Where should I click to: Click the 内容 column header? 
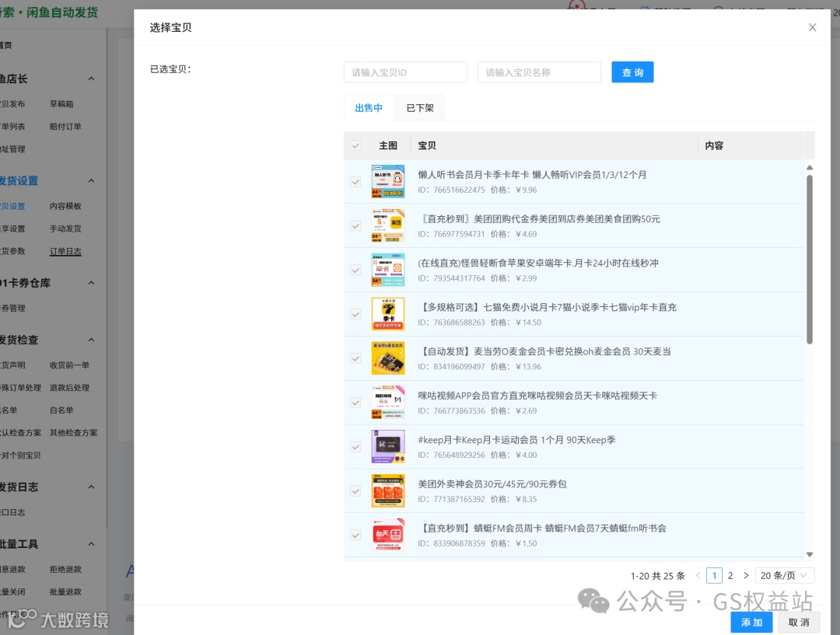click(x=714, y=145)
